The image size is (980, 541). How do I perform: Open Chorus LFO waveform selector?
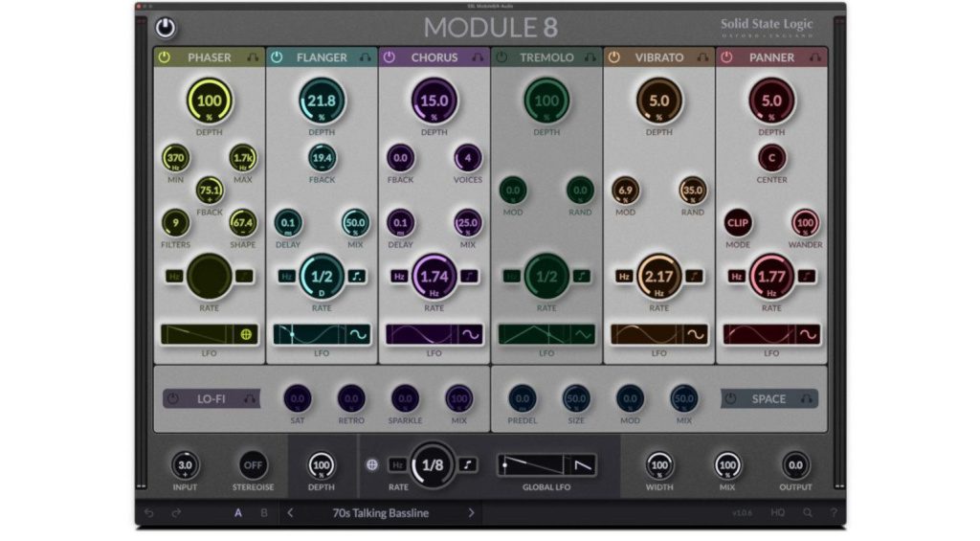tap(471, 334)
